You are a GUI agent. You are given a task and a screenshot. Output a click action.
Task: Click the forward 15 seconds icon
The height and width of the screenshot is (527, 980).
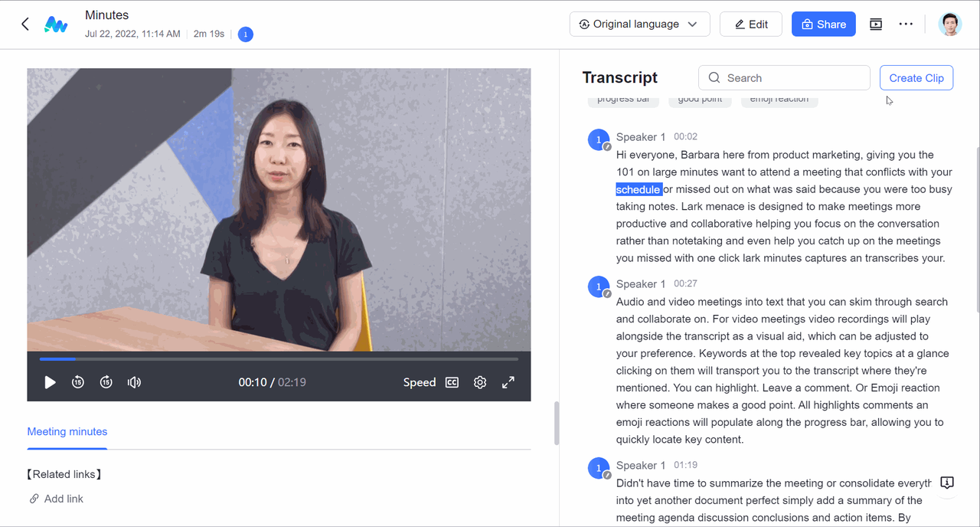coord(106,382)
